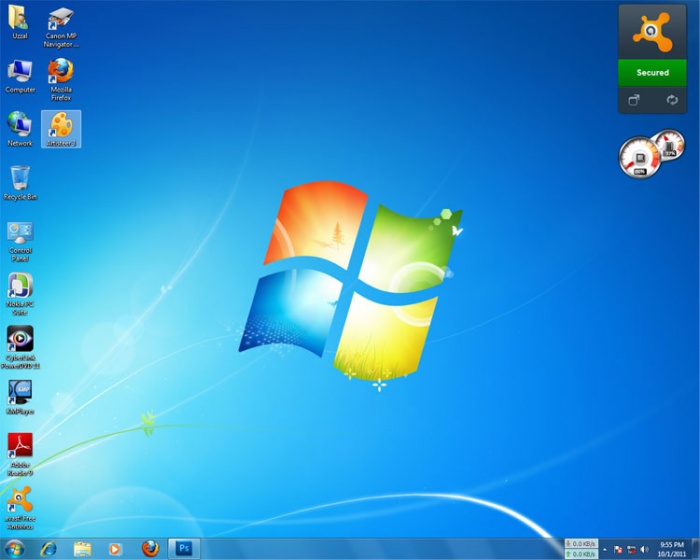Open avast interface via gadget window icon
Image resolution: width=700 pixels, height=560 pixels.
pyautogui.click(x=634, y=100)
